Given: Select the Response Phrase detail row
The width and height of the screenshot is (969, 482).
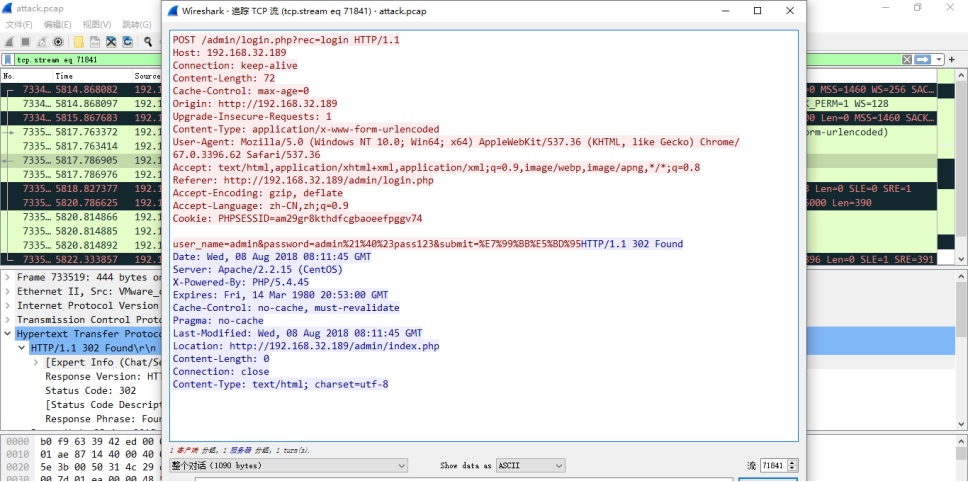Looking at the screenshot, I should pyautogui.click(x=103, y=419).
